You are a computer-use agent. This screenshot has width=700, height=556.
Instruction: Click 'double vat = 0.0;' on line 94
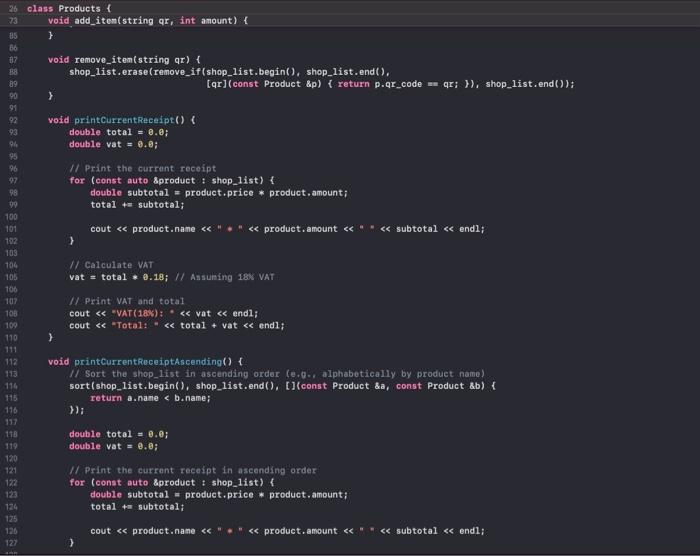tap(113, 144)
